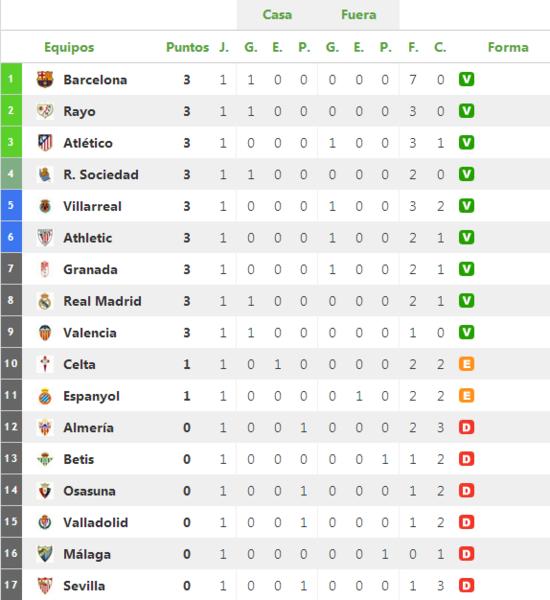Switch to the Fuera tab
550x600 pixels.
359,15
